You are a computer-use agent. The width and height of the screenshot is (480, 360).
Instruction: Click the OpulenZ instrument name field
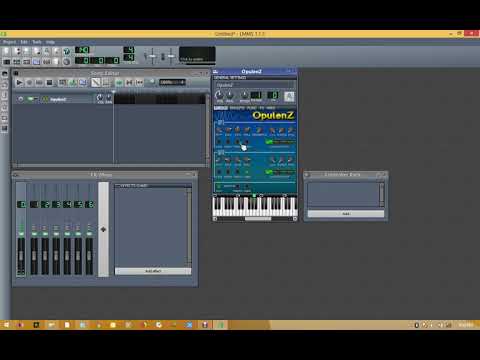(255, 85)
